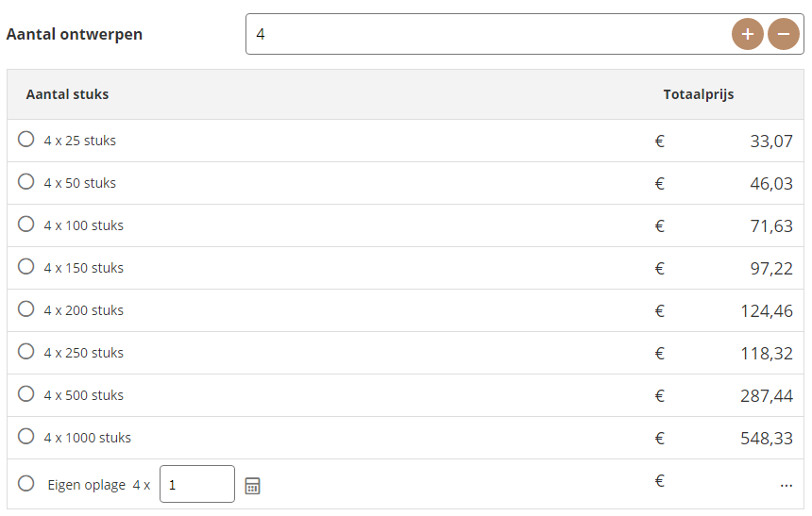Click the 33,07 total price

[770, 141]
